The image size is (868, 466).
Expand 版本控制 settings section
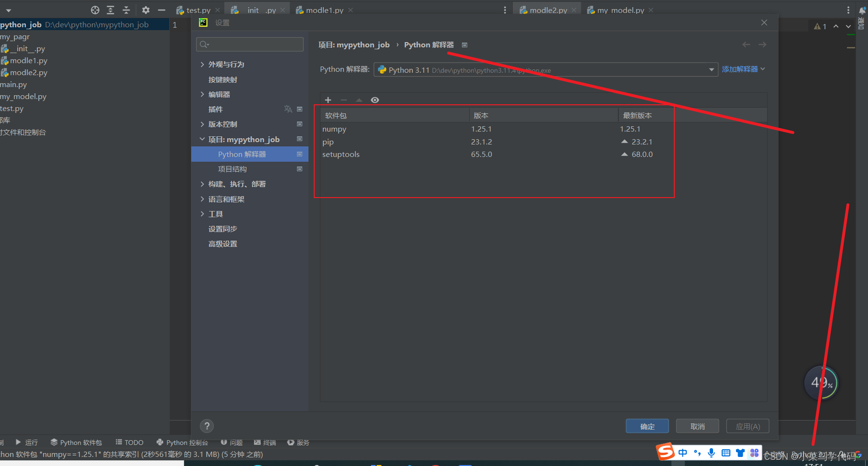click(202, 124)
